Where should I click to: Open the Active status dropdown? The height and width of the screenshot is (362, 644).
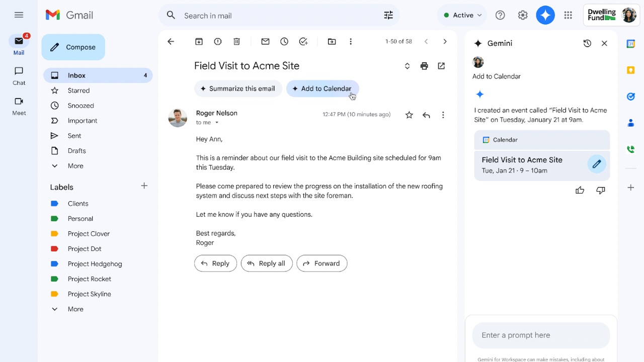462,16
